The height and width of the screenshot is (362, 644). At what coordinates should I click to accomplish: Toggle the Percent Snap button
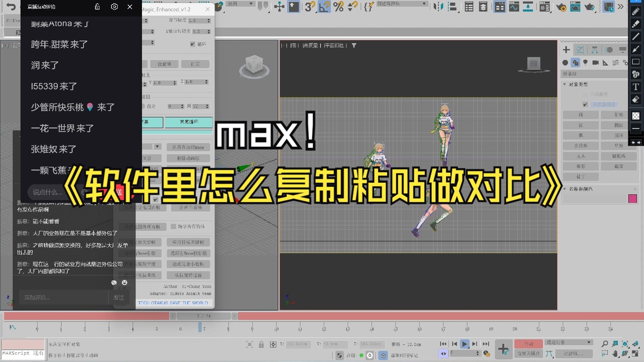coord(338,6)
